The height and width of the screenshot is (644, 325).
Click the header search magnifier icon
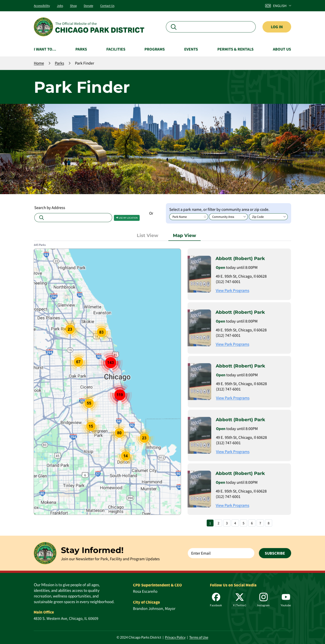point(174,27)
